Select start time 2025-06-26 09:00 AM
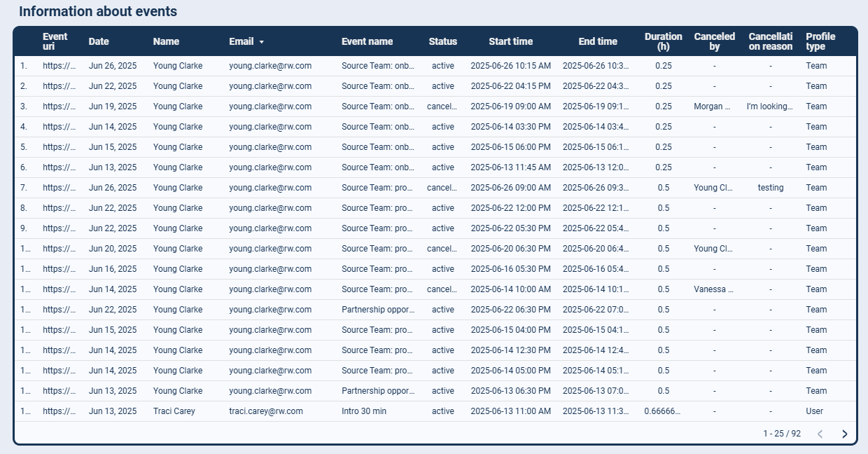Image resolution: width=868 pixels, height=454 pixels. coord(510,188)
